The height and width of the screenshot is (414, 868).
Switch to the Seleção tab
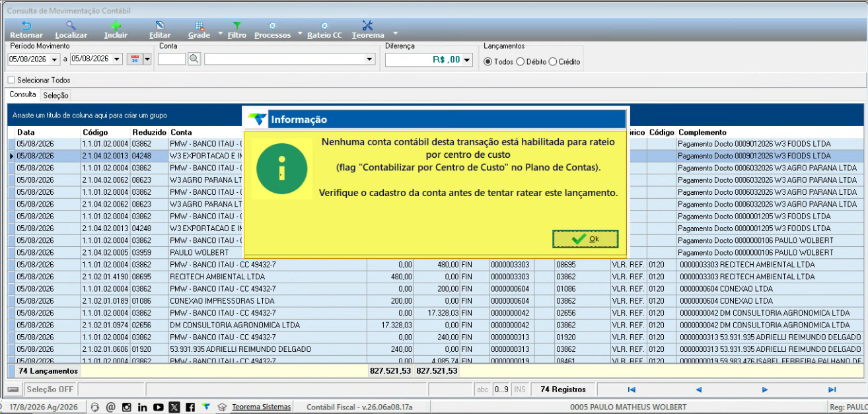pyautogui.click(x=56, y=95)
